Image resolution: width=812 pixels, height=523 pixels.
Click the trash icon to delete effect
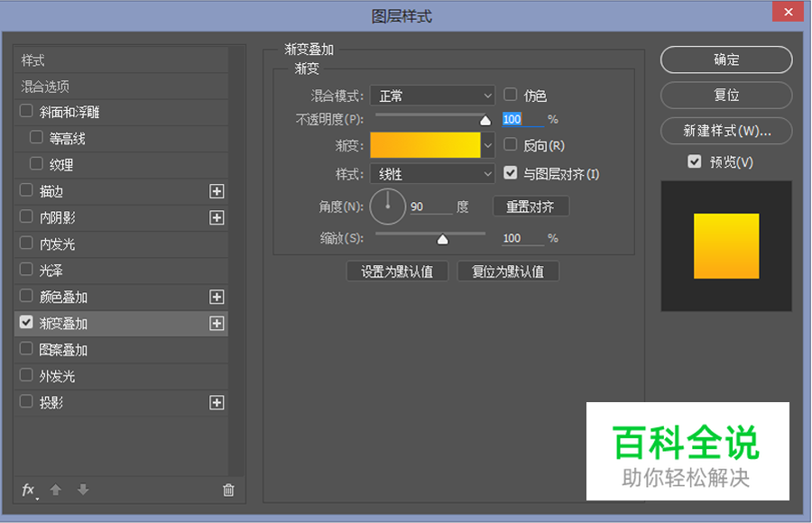tap(228, 490)
